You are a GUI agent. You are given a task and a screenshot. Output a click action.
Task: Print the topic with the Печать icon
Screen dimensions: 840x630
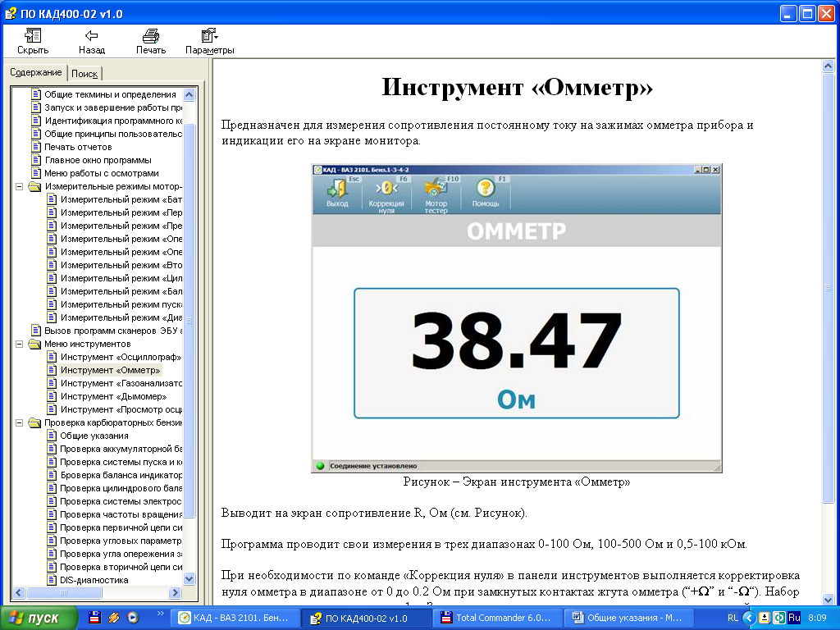tap(151, 36)
